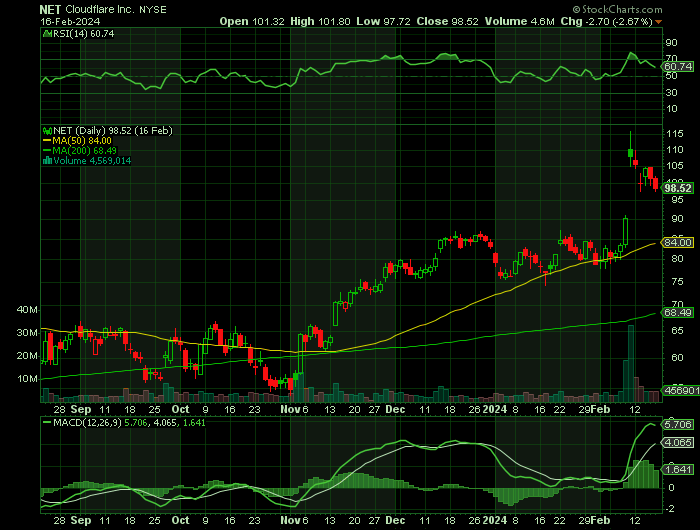
Task: Click the 16-Feb-2024 date in header
Action: point(70,21)
